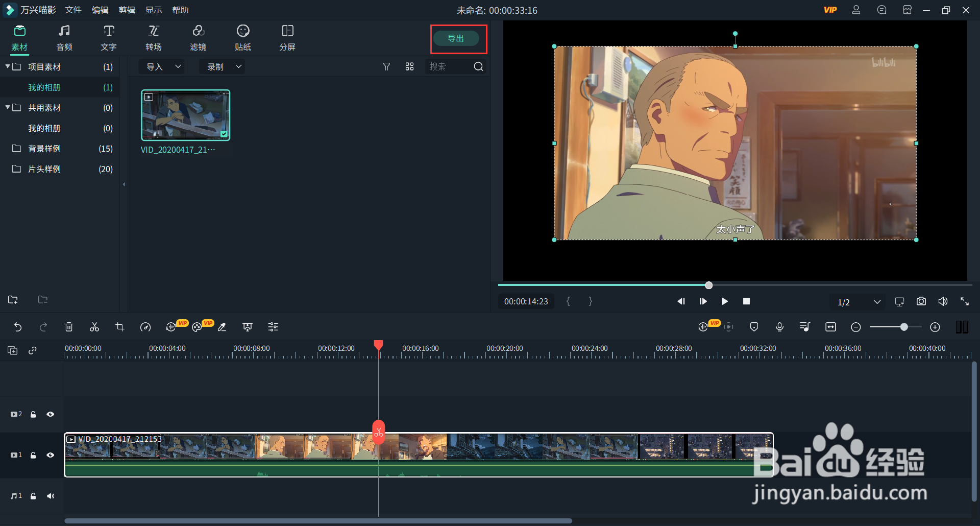Toggle the link clips chain icon
980x526 pixels.
pos(33,350)
